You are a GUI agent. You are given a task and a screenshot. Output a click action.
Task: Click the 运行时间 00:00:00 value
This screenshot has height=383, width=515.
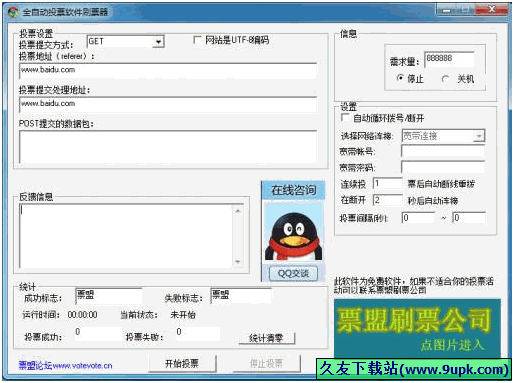[82, 315]
